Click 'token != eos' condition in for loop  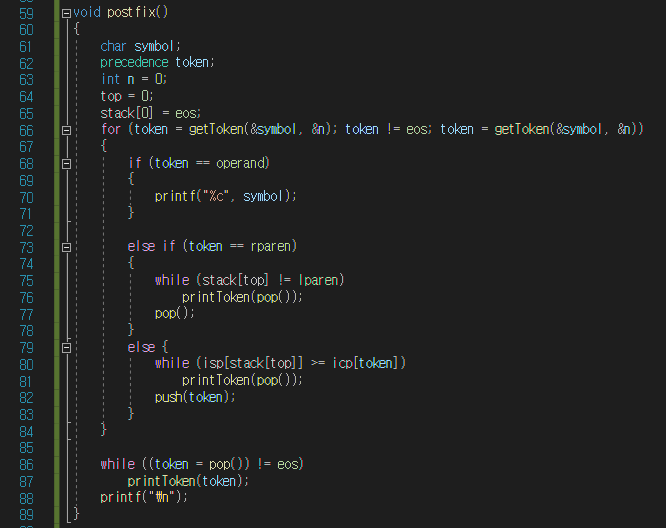(386, 129)
